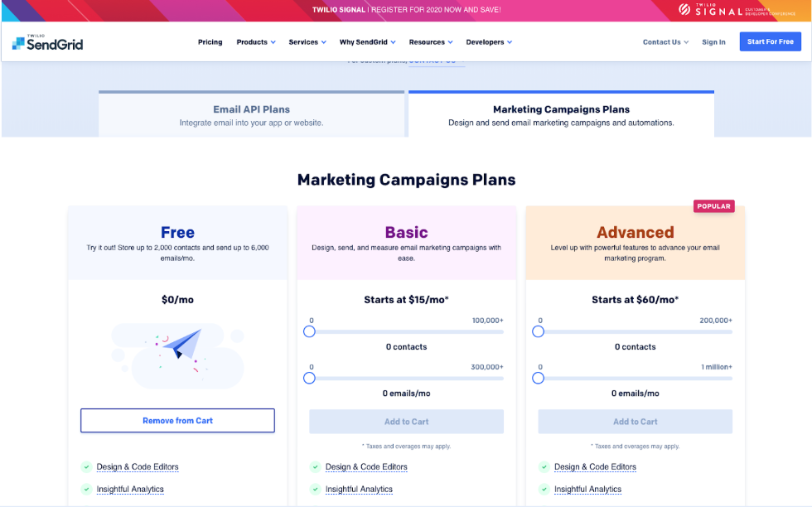Viewport: 812px width, 507px height.
Task: Click green checkmark beside Basic plan Design & Code Editors
Action: click(x=316, y=467)
